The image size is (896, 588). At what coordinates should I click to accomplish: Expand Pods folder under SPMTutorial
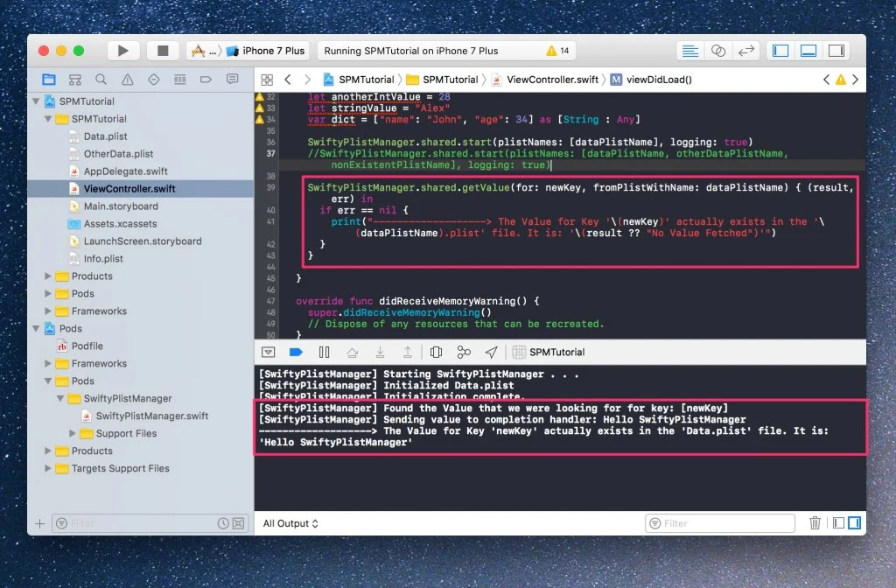(x=48, y=294)
